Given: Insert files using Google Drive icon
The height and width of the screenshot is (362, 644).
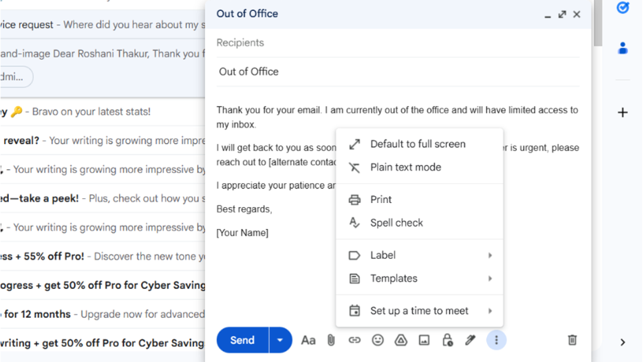Looking at the screenshot, I should (400, 340).
